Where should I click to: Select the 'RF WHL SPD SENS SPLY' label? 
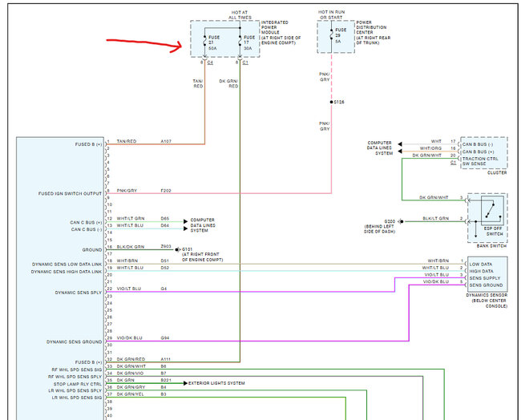tap(75, 377)
